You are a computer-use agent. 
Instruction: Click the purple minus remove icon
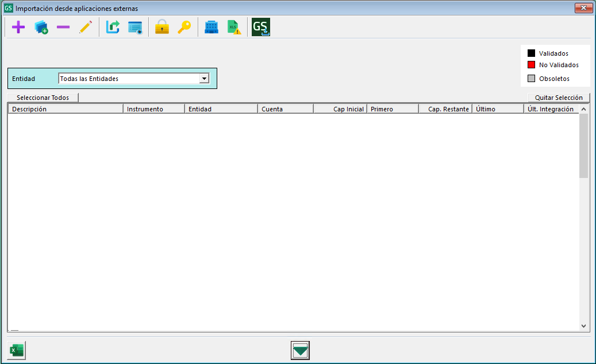click(63, 28)
